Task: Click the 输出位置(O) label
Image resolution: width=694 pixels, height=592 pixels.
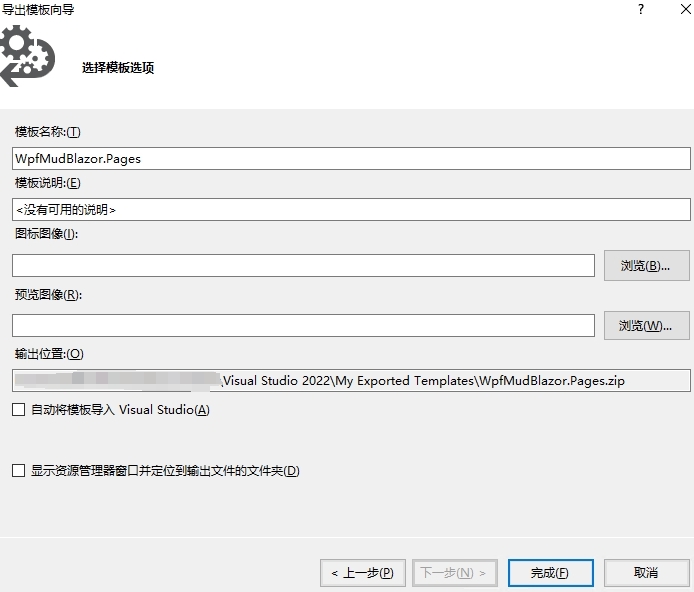Action: pyautogui.click(x=49, y=354)
